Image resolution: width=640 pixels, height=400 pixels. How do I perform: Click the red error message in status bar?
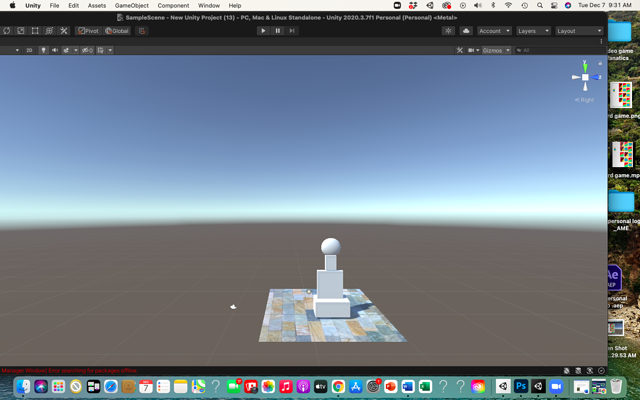pyautogui.click(x=70, y=370)
